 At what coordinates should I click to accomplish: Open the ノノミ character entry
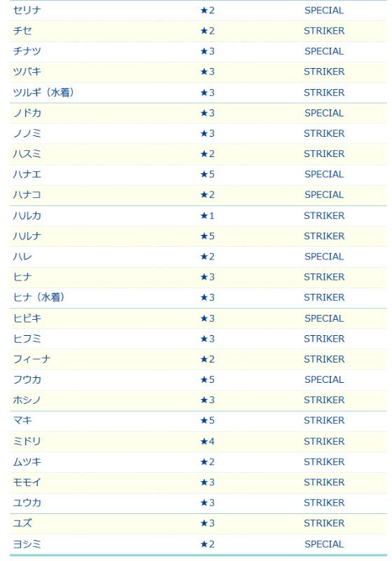coord(27,133)
